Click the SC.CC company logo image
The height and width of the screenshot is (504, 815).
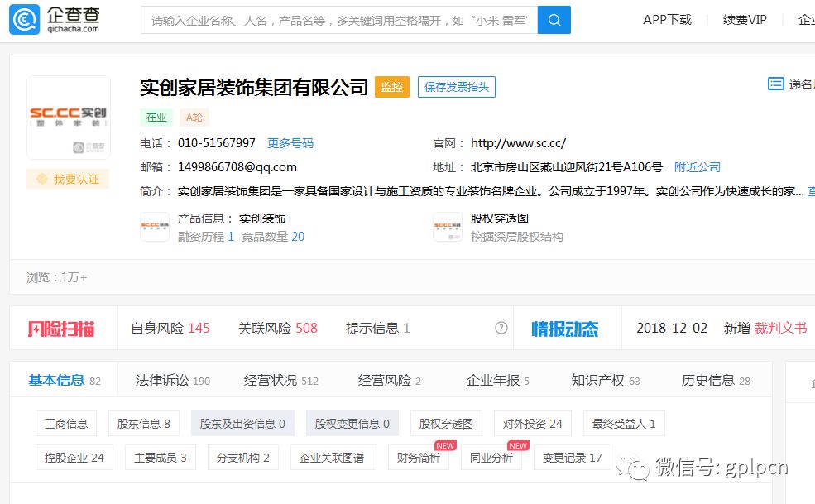69,118
